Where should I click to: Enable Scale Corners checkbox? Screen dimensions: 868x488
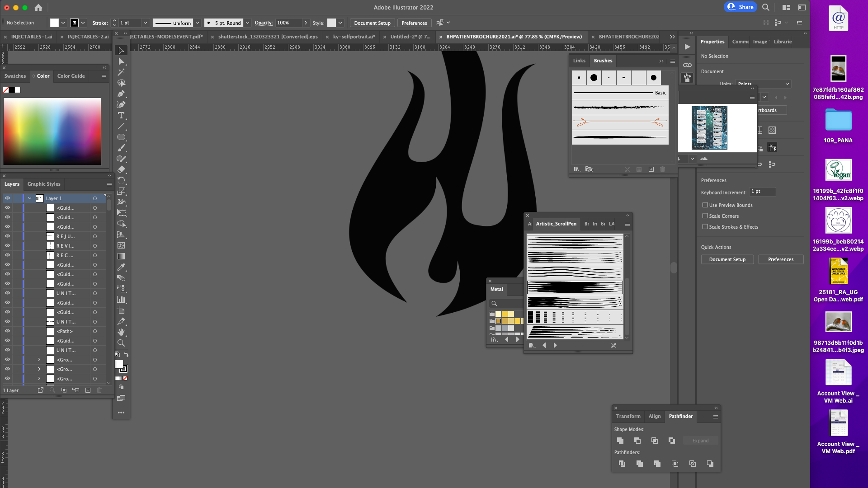pyautogui.click(x=705, y=216)
